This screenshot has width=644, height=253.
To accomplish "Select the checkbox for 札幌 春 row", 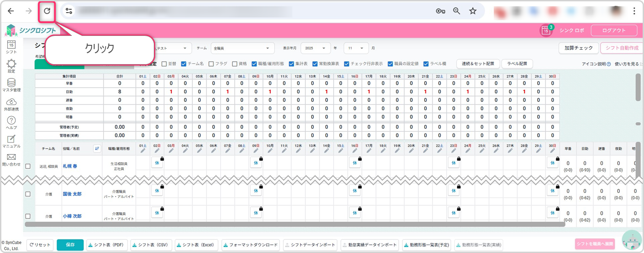I will click(28, 166).
